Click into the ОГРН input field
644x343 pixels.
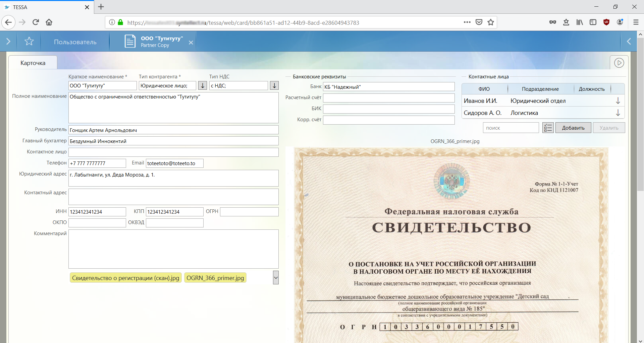point(249,212)
